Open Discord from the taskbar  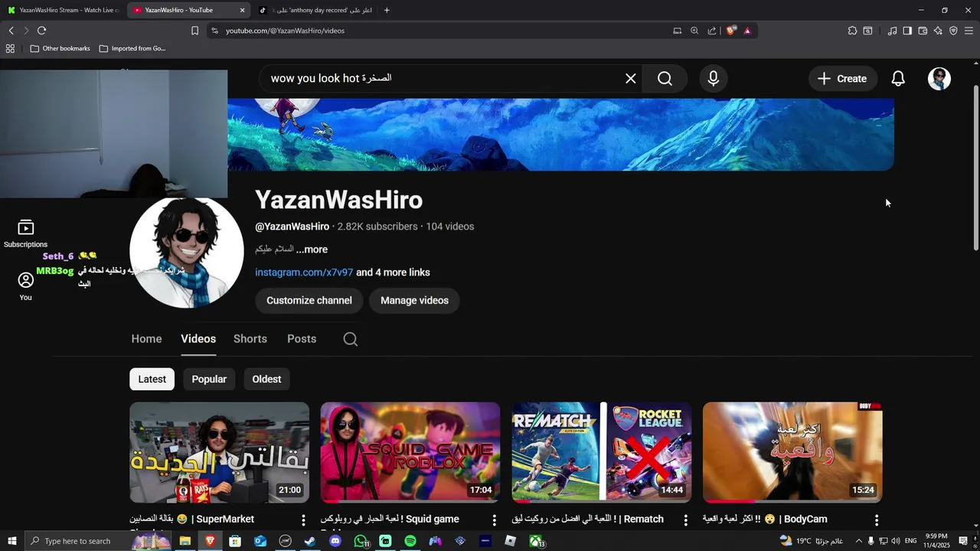pyautogui.click(x=335, y=541)
